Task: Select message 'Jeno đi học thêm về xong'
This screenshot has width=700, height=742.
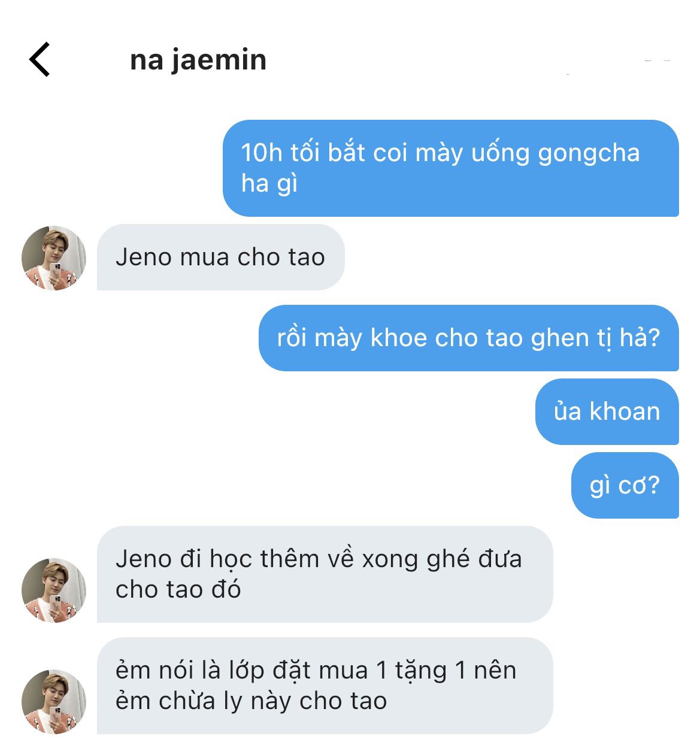Action: pos(325,574)
